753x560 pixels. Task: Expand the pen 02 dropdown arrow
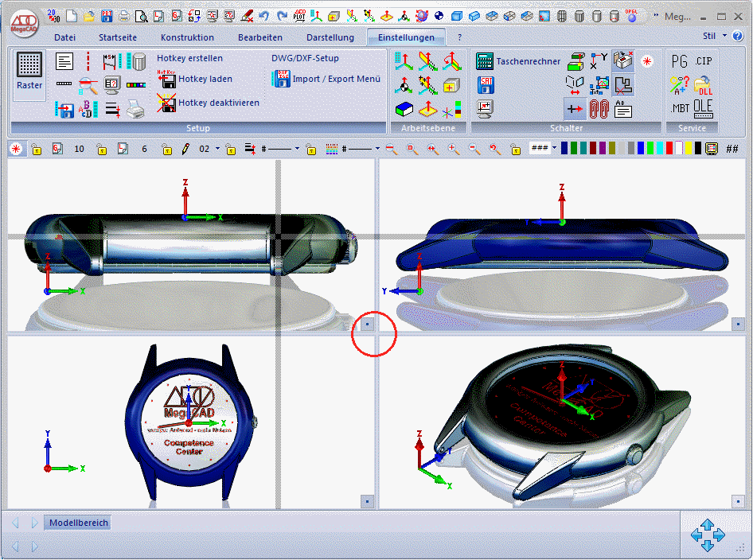pyautogui.click(x=217, y=149)
